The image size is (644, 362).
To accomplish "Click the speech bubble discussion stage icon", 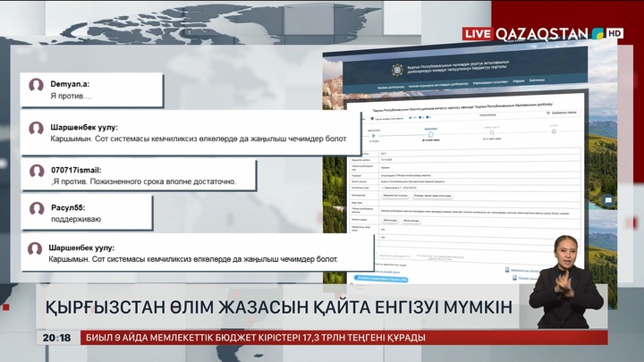I will coord(430,132).
